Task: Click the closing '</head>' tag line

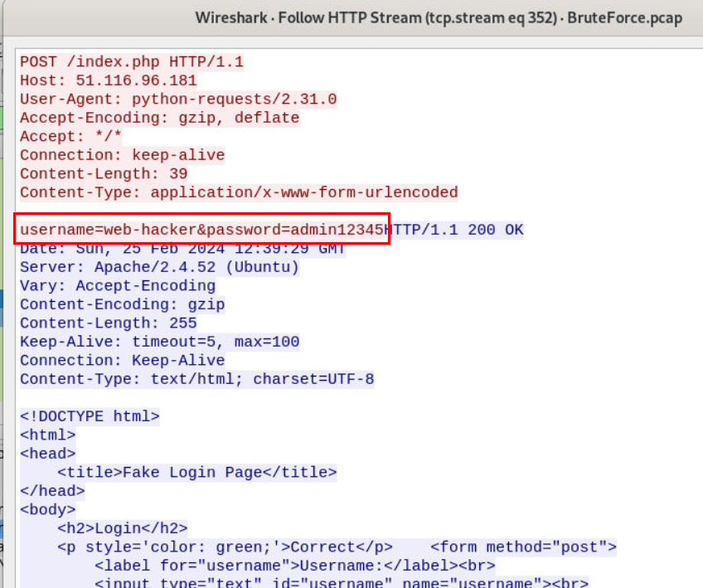Action: [x=52, y=491]
